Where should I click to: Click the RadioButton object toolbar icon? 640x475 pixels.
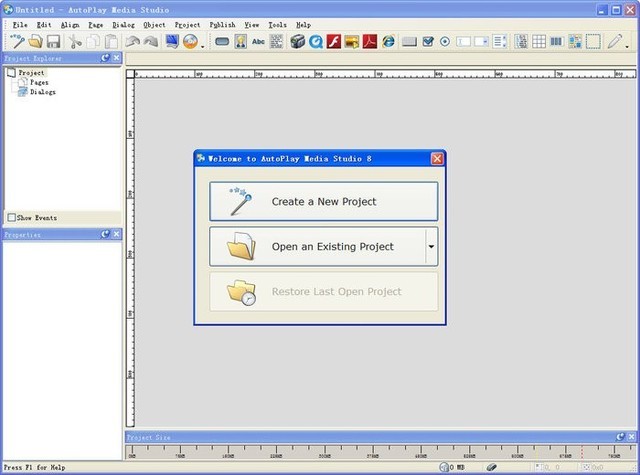click(445, 41)
